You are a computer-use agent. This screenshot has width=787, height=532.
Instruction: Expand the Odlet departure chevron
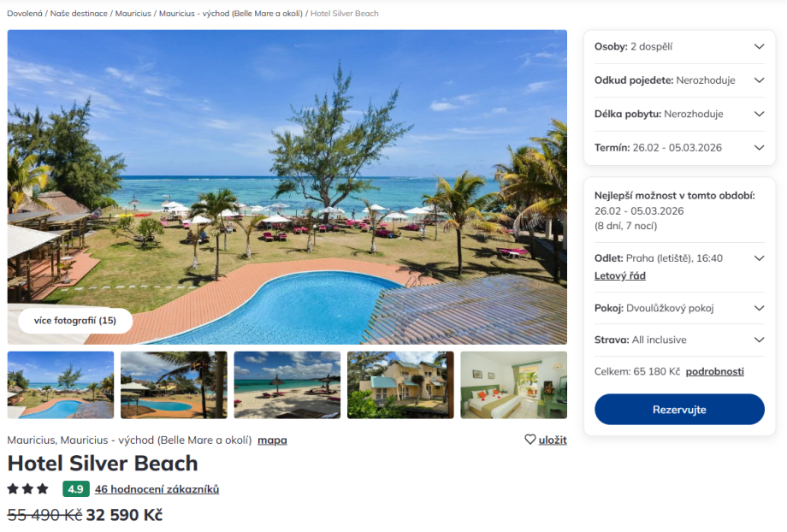[x=759, y=258]
